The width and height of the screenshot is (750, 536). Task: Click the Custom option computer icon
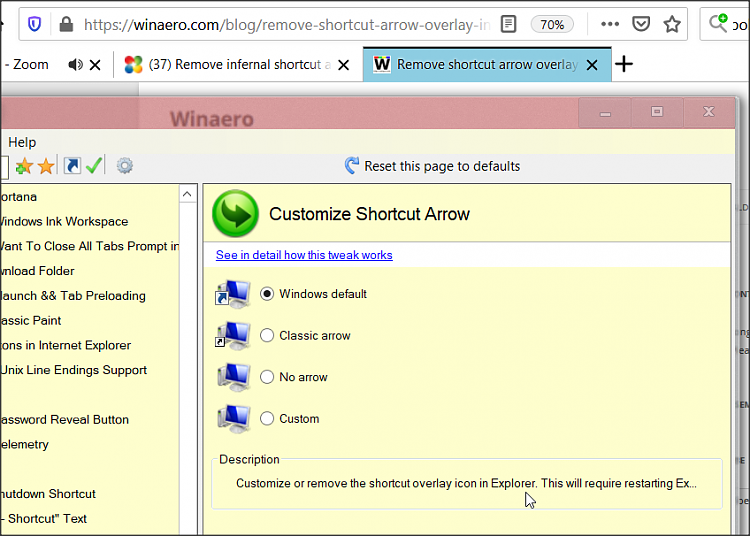click(x=233, y=419)
